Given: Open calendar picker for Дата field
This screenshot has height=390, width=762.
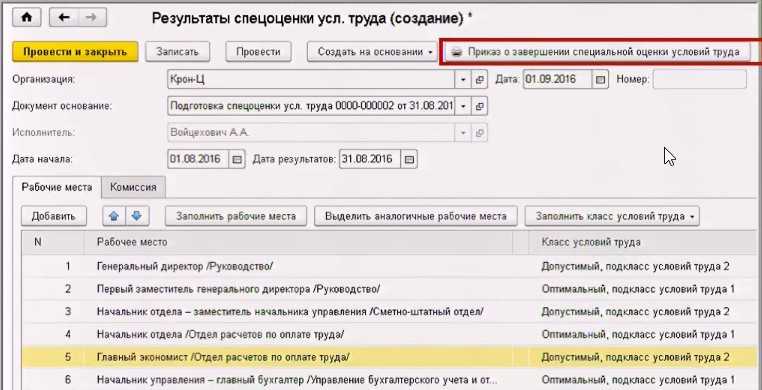Looking at the screenshot, I should (x=601, y=79).
